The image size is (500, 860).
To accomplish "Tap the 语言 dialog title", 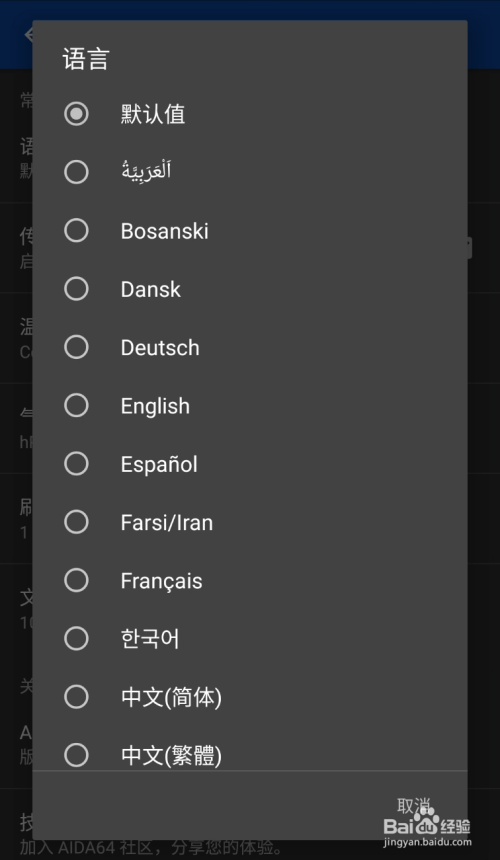I will click(86, 59).
